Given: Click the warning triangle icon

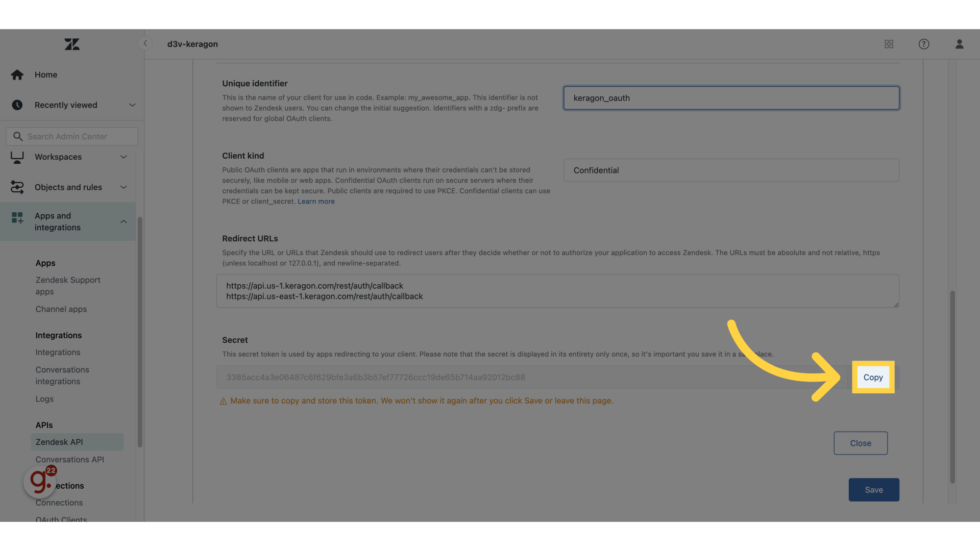Looking at the screenshot, I should coord(223,402).
